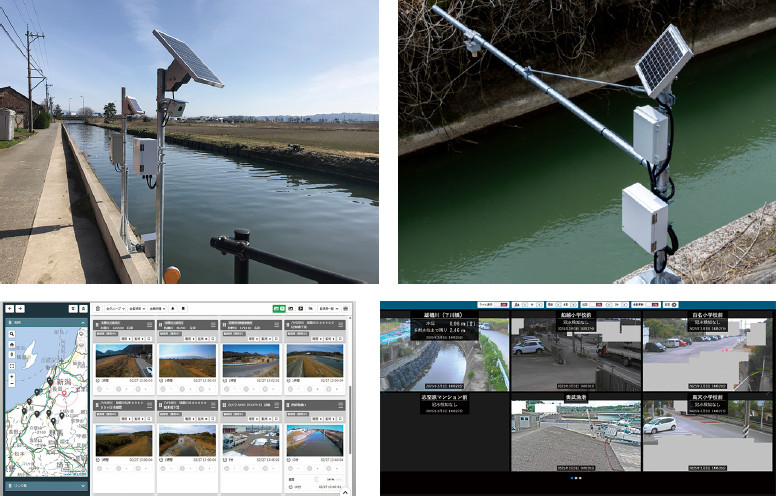The width and height of the screenshot is (776, 496).
Task: Click the magnifier search icon on the map
Action: point(10,335)
